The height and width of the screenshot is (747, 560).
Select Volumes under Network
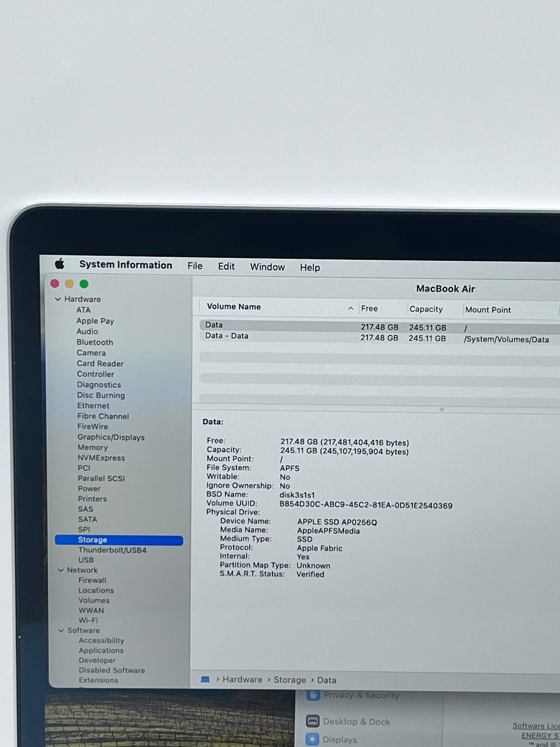(x=94, y=600)
